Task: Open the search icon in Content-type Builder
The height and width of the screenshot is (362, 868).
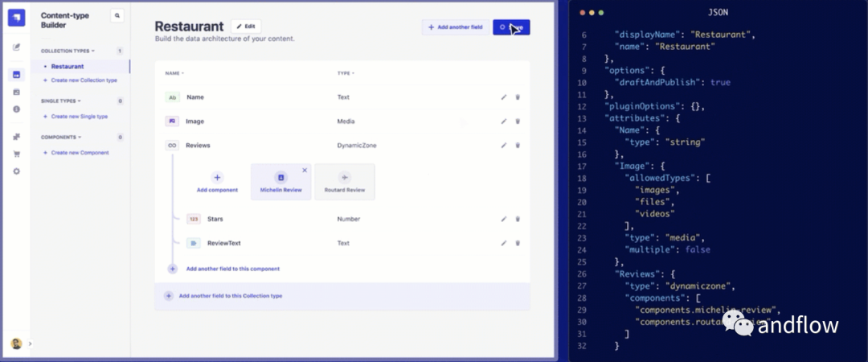Action: pyautogui.click(x=117, y=15)
